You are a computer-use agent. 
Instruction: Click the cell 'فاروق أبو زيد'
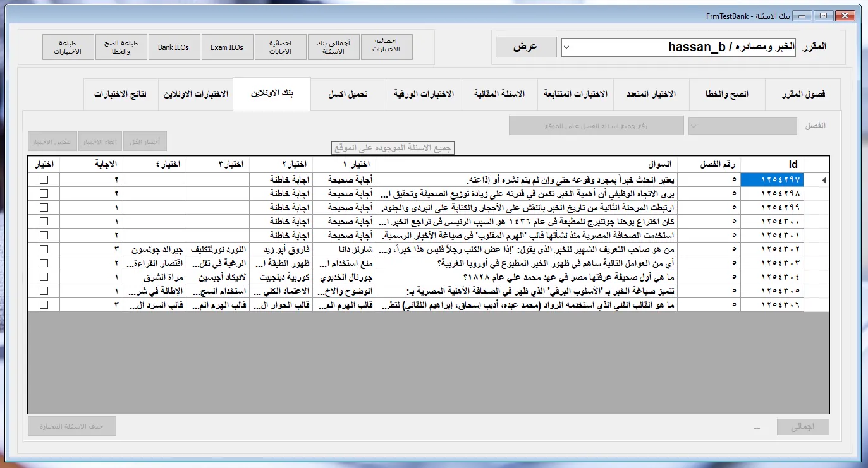click(281, 249)
